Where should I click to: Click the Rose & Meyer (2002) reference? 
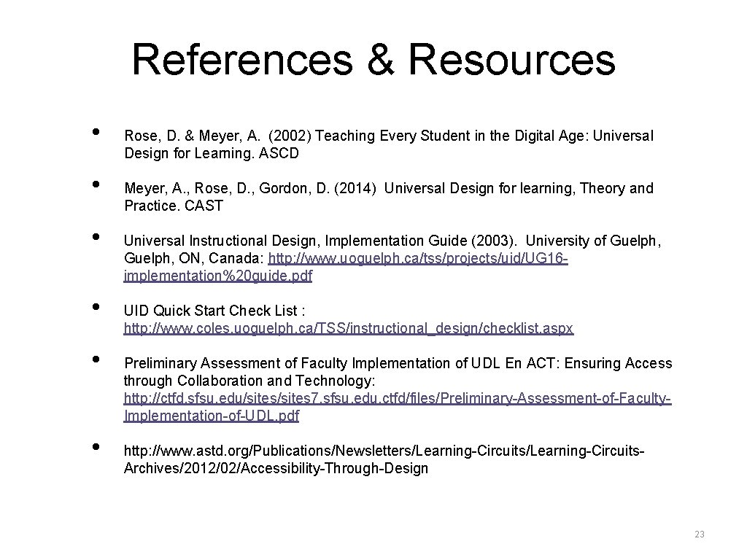(x=388, y=145)
